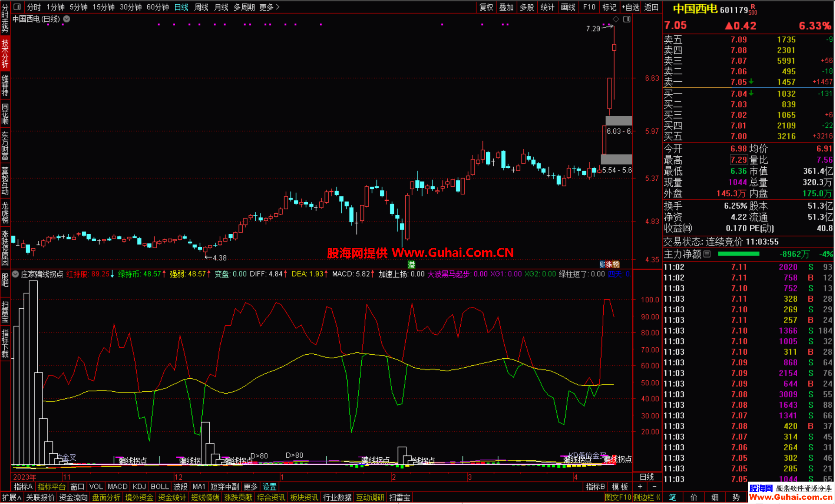The width and height of the screenshot is (835, 504).
Task: Open the 日线 period selector below the chart
Action: [647, 477]
